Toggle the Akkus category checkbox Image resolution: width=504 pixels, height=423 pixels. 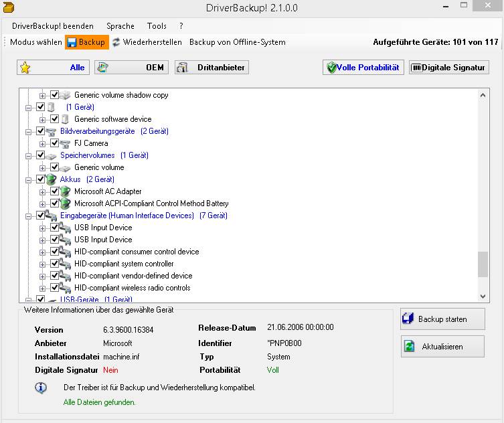click(x=40, y=179)
